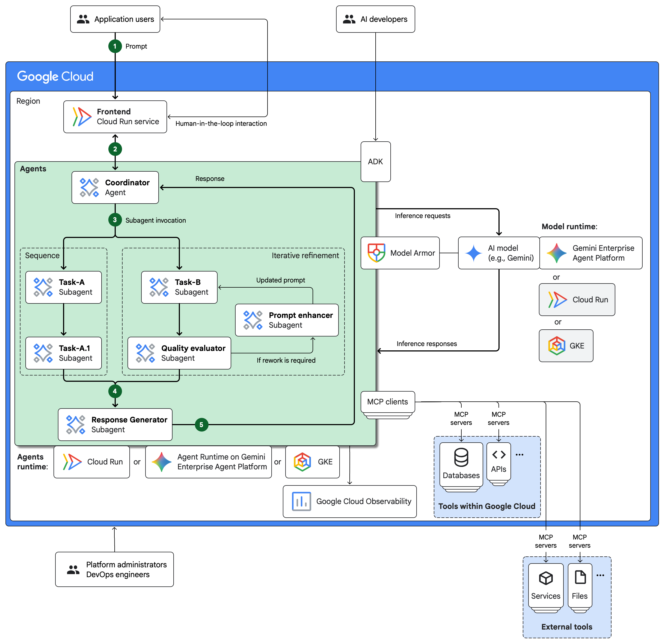
Task: Click the Databases cylinder icon
Action: [x=461, y=457]
